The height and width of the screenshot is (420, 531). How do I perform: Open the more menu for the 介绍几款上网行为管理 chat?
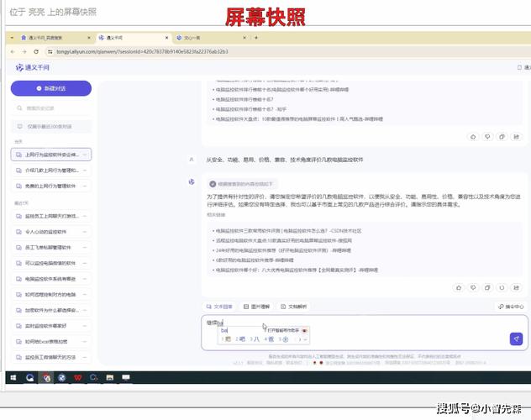pos(85,171)
